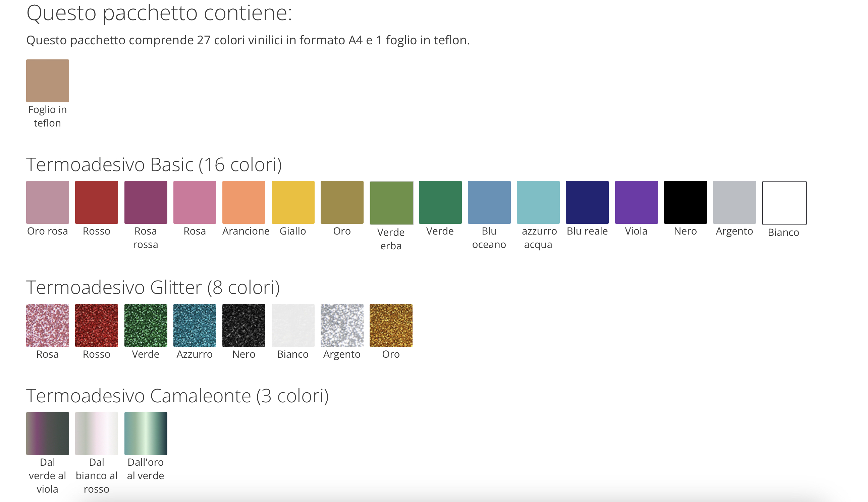
Task: Click the Termoadesivo Basic (16 colori) heading
Action: [x=154, y=165]
